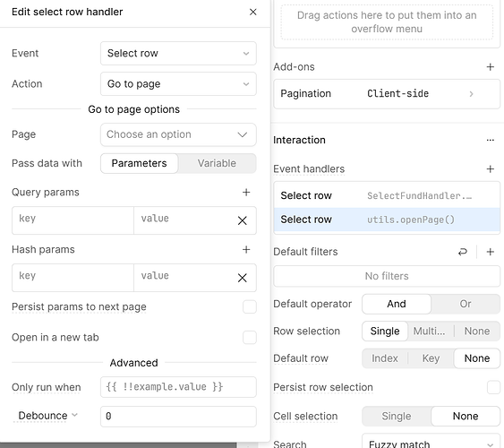Add a new add-on
Viewport: 504px width, 448px height.
pyautogui.click(x=491, y=67)
